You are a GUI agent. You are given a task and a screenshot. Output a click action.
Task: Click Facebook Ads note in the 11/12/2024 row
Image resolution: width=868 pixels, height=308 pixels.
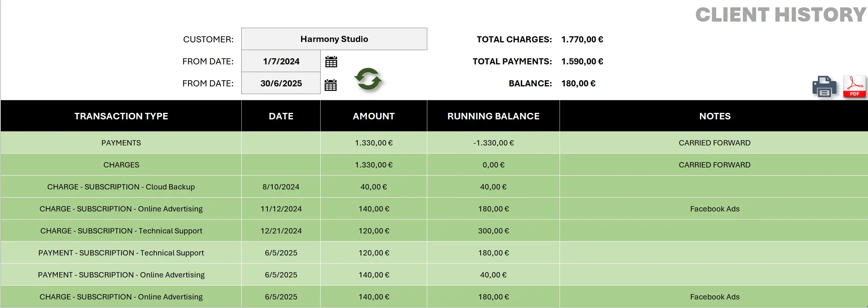coord(715,209)
